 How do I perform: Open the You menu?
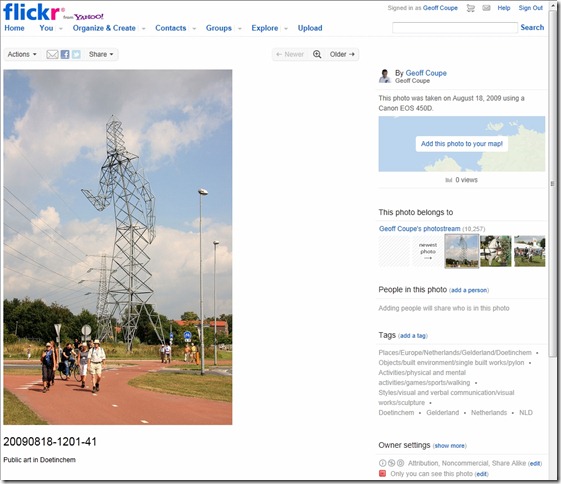(46, 28)
